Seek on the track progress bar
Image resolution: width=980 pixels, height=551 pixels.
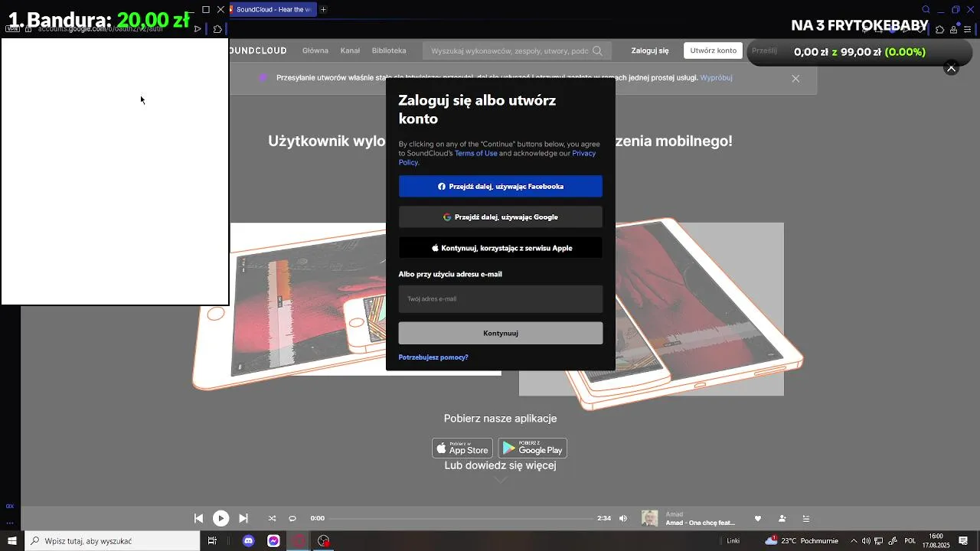(462, 518)
